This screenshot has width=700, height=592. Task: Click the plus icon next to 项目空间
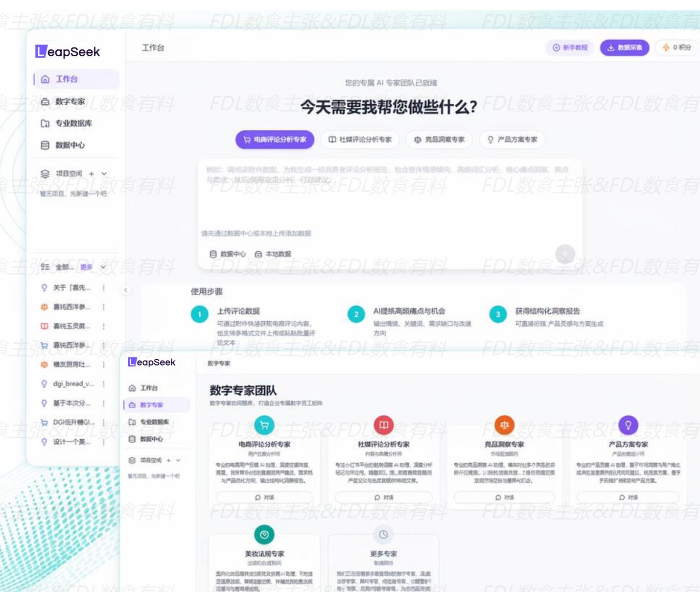coord(92,174)
